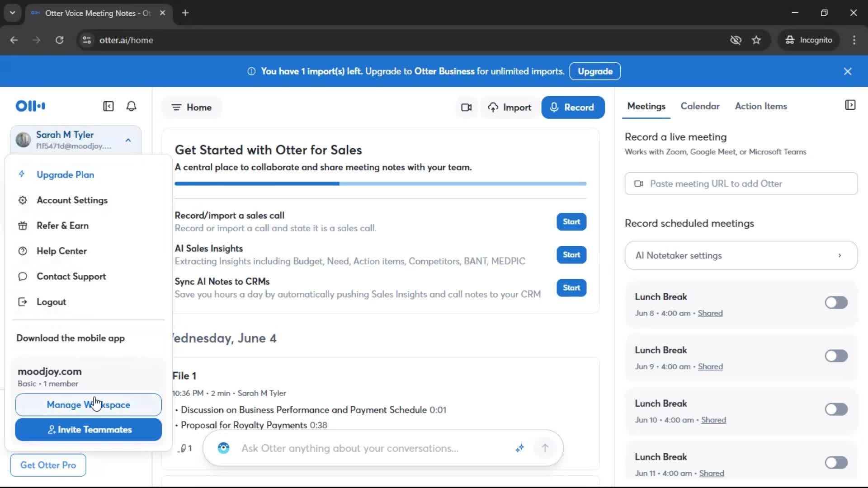
Task: Open the File 1 conversation
Action: (x=184, y=376)
